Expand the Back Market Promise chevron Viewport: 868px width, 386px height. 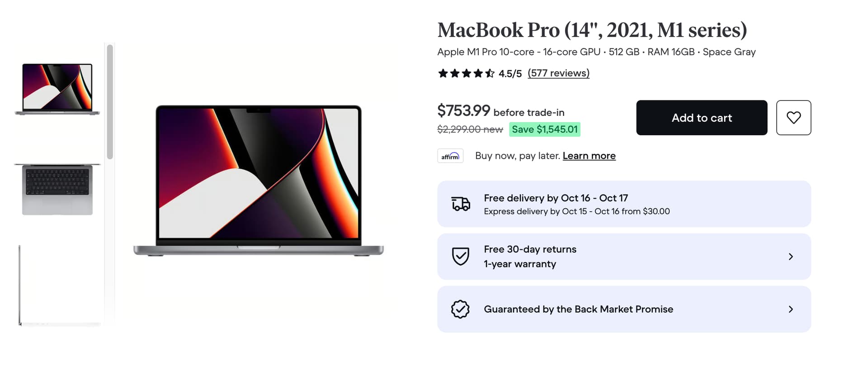(x=791, y=309)
